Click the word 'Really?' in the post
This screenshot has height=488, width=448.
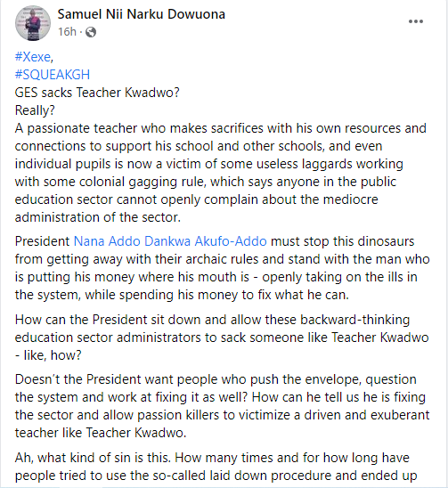(35, 110)
